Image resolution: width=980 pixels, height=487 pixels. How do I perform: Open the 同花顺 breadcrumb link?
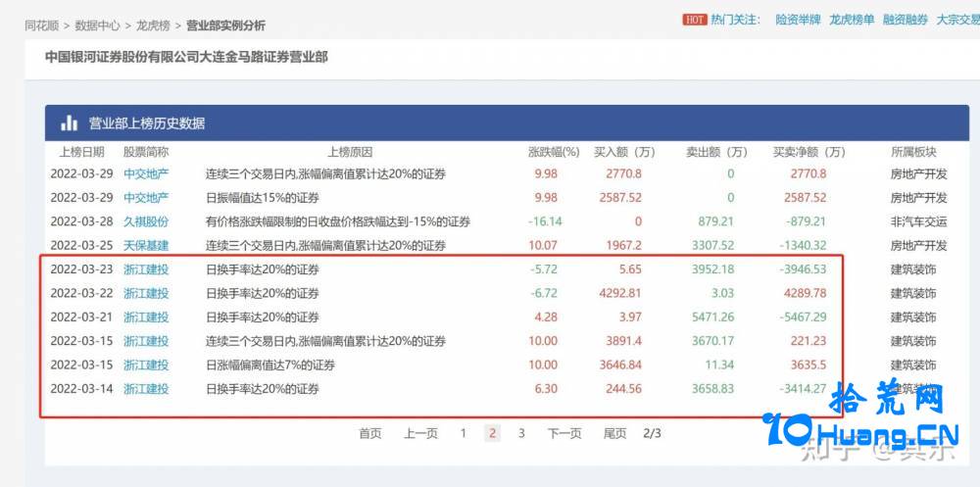pos(42,25)
